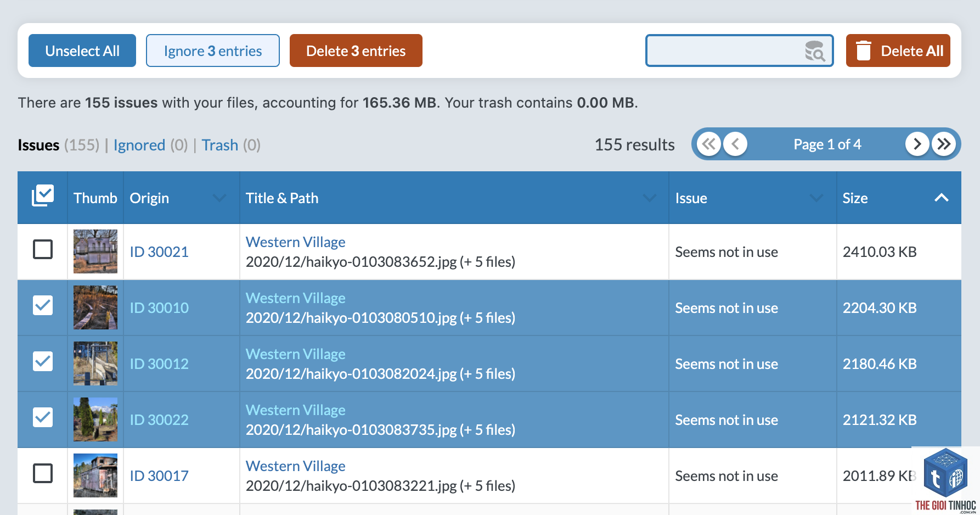980x515 pixels.
Task: Switch to the Trash tab
Action: 220,145
